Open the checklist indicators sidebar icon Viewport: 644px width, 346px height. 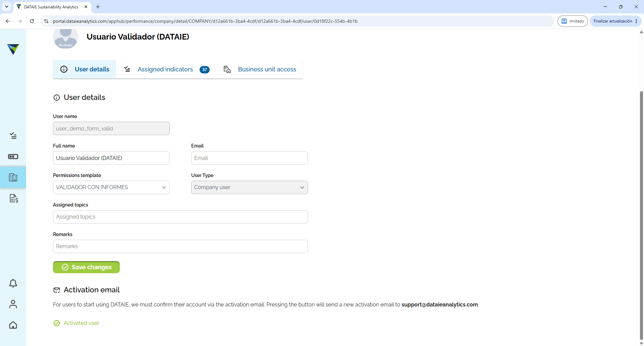[13, 136]
